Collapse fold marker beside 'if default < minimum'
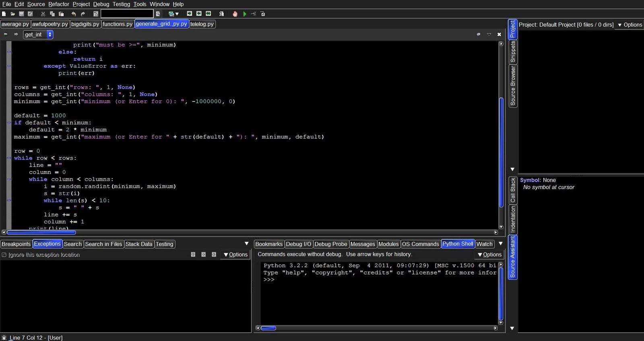 point(9,123)
